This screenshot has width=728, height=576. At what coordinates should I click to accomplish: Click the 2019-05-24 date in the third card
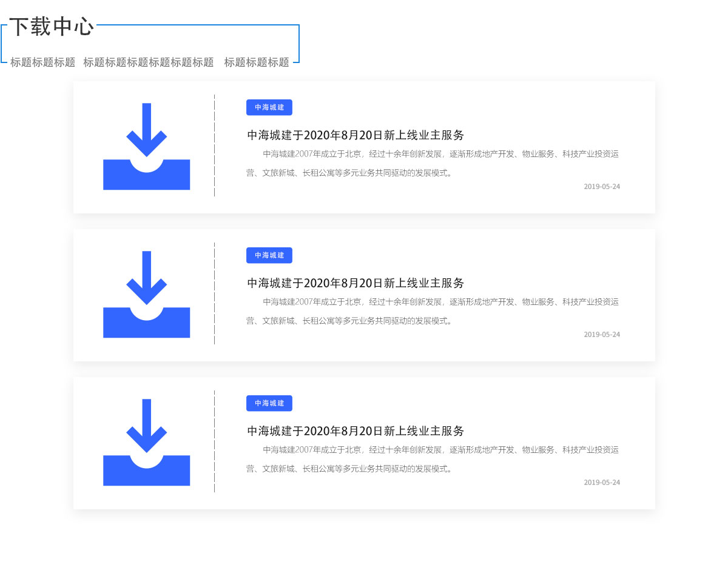coord(602,483)
